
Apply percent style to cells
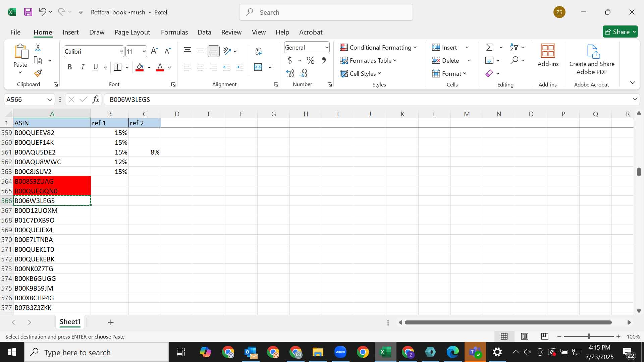tap(311, 61)
